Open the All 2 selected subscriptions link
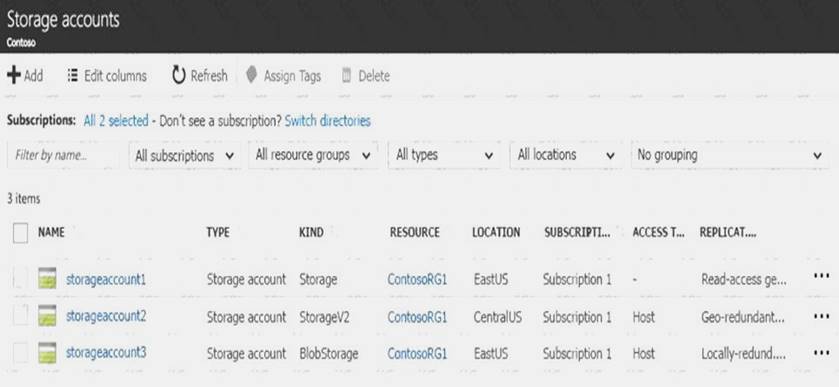The width and height of the screenshot is (839, 387). (116, 121)
